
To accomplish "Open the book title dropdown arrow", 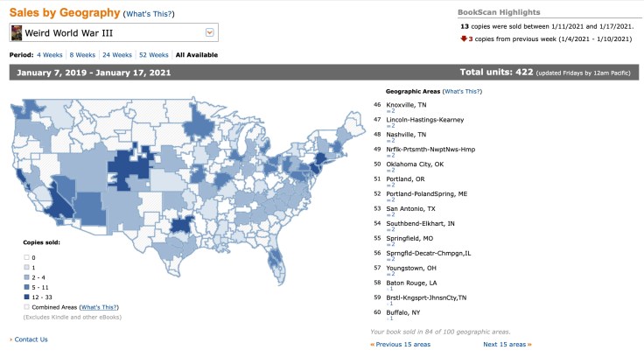I will (209, 33).
